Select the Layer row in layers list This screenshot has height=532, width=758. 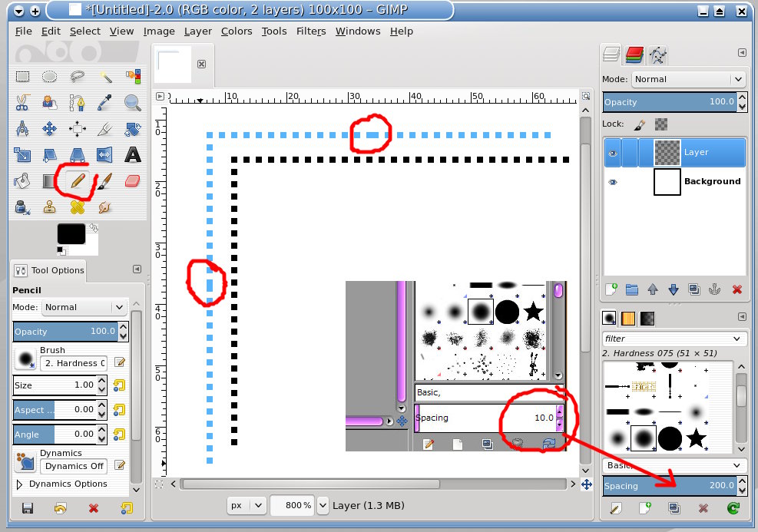pyautogui.click(x=674, y=153)
